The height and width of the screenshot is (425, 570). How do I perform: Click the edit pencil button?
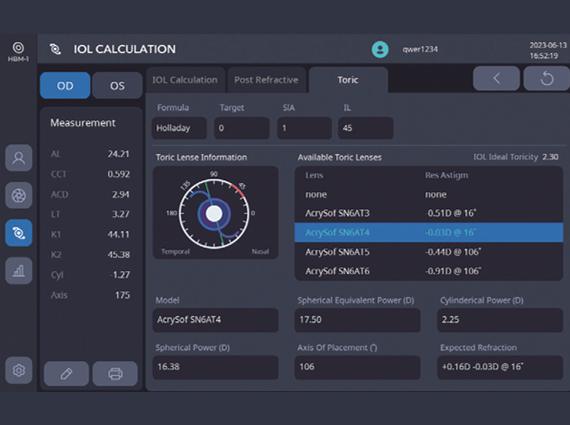66,373
